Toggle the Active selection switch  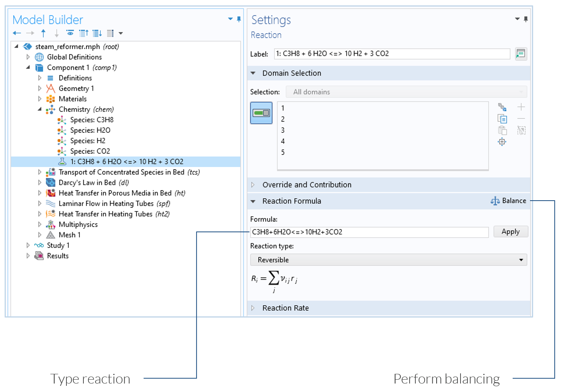click(261, 113)
